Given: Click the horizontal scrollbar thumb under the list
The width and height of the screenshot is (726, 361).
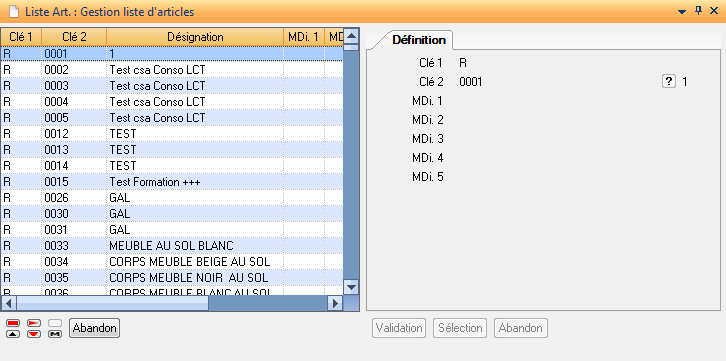Looking at the screenshot, I should [113, 303].
